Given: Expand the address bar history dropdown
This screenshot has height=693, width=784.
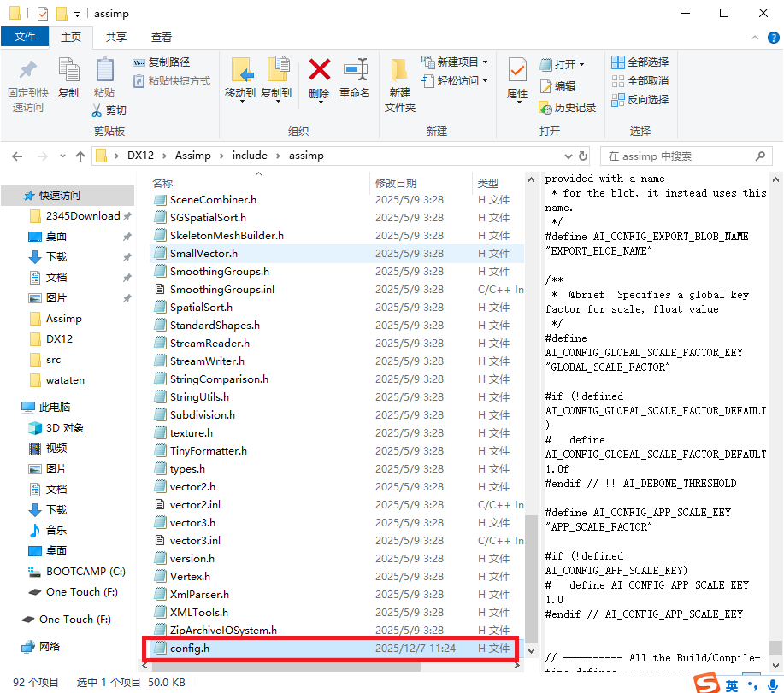Looking at the screenshot, I should point(568,156).
